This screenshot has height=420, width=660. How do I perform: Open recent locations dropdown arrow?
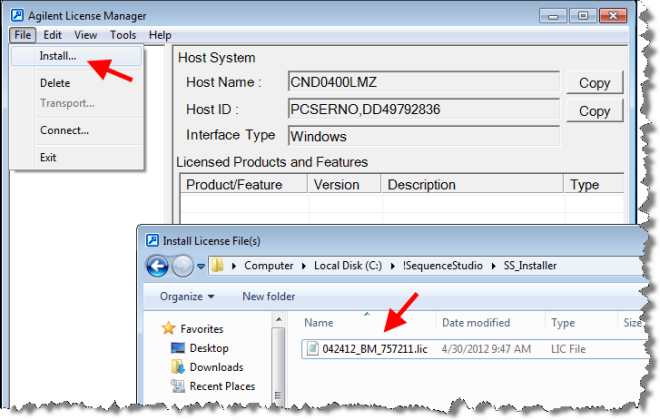201,266
